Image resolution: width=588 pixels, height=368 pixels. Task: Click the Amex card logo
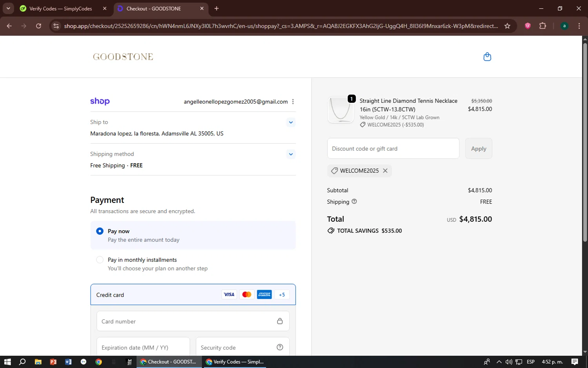265,295
